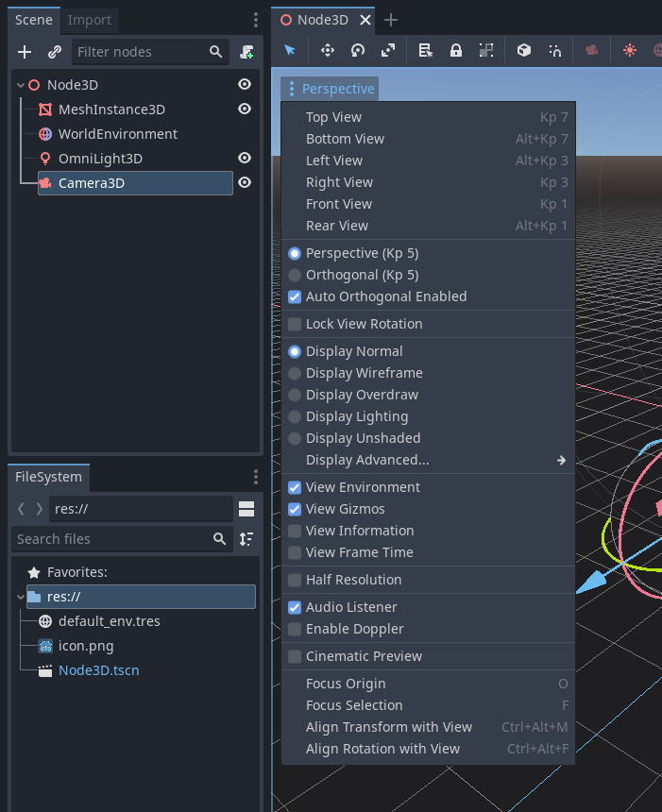The width and height of the screenshot is (662, 812).
Task: Activate the Move Mode tool
Action: 328,50
